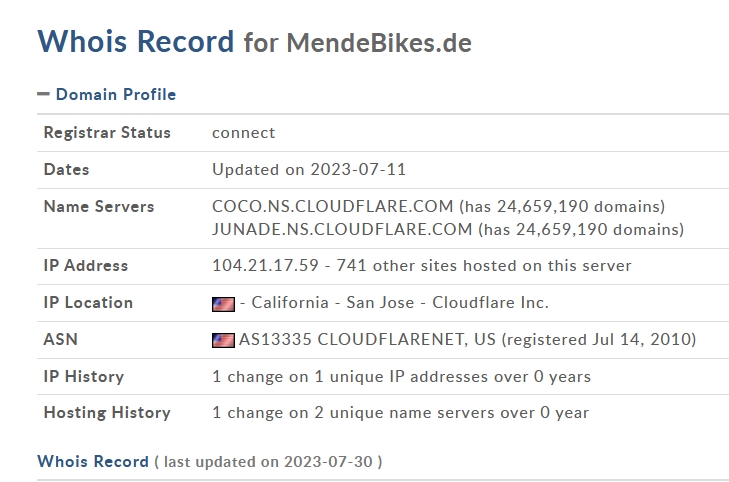The height and width of the screenshot is (482, 729).
Task: Click the Registrar Status label
Action: click(107, 133)
